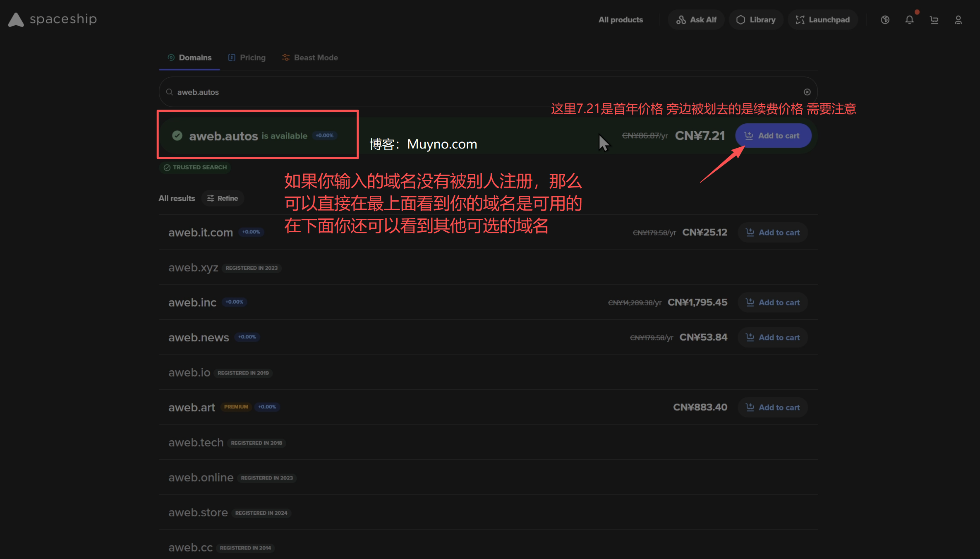Screen dimensions: 980x559
Task: Open the user account profile icon
Action: pos(958,20)
